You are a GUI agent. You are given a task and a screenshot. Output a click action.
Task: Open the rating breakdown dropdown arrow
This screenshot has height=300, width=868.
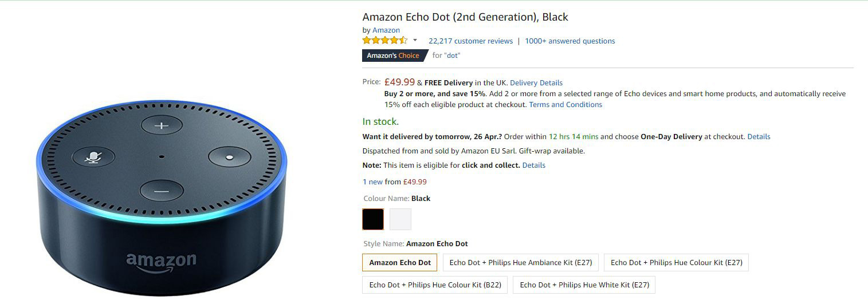tap(415, 41)
